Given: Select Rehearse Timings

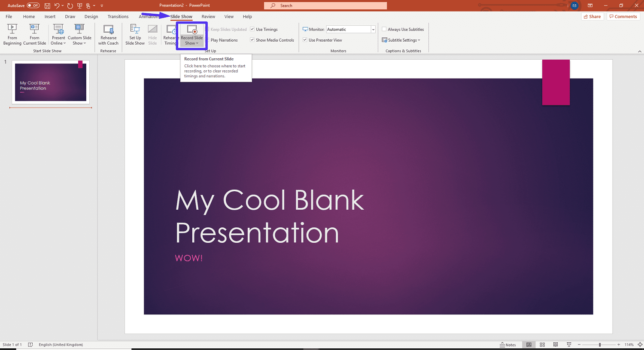Looking at the screenshot, I should (171, 34).
